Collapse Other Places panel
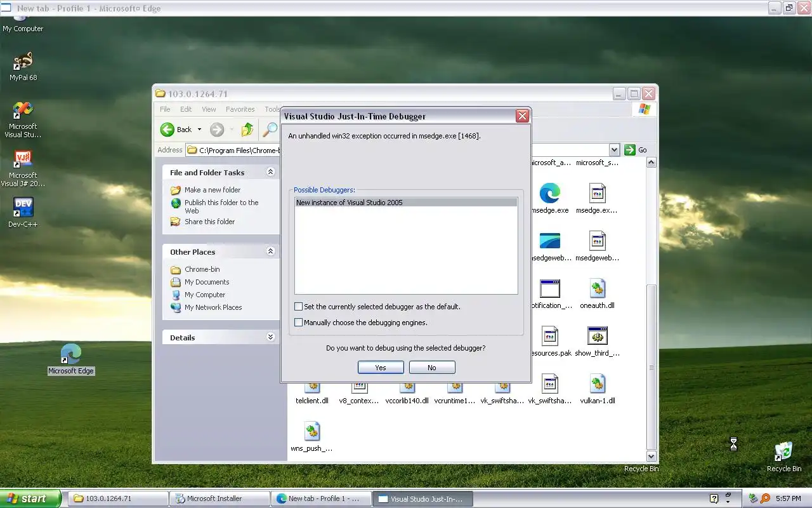Screen dimensions: 812x508 click(x=270, y=251)
